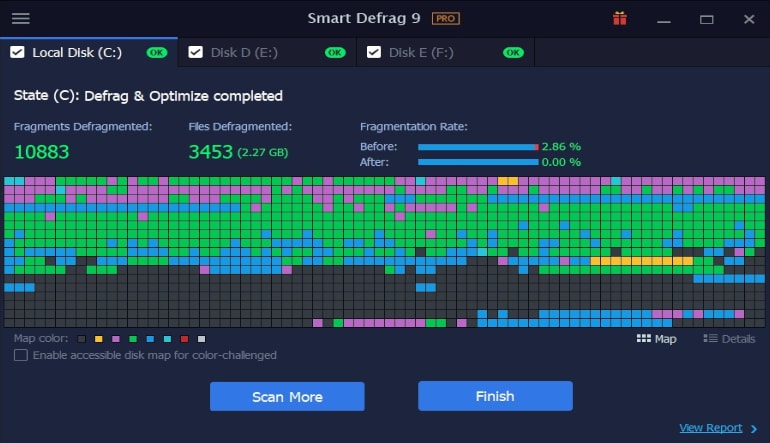The height and width of the screenshot is (443, 770).
Task: Uncheck the Disk E (F:) checkbox
Action: tap(374, 52)
